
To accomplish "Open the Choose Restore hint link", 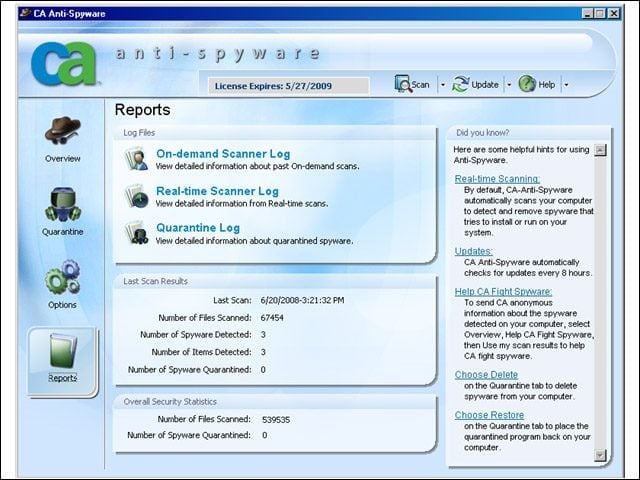I will (489, 415).
